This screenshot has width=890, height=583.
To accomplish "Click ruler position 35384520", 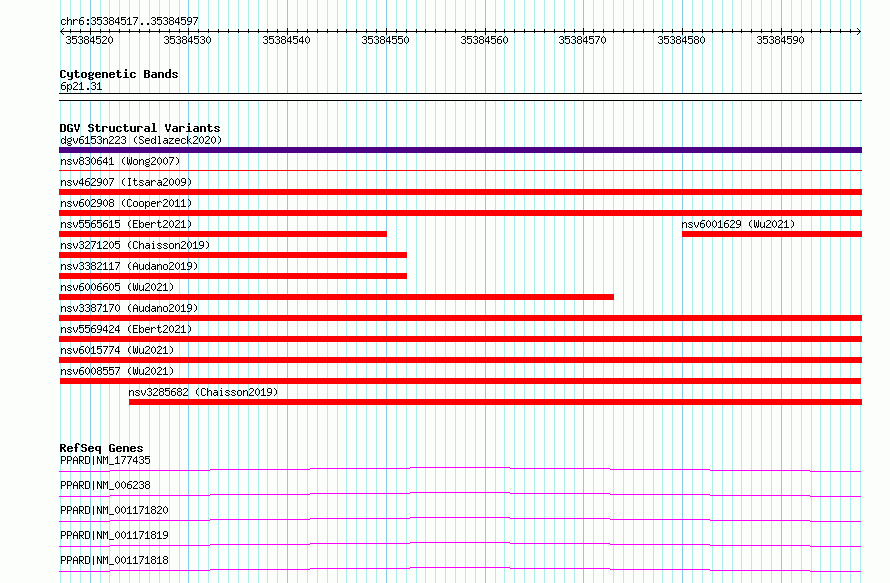I will point(90,40).
